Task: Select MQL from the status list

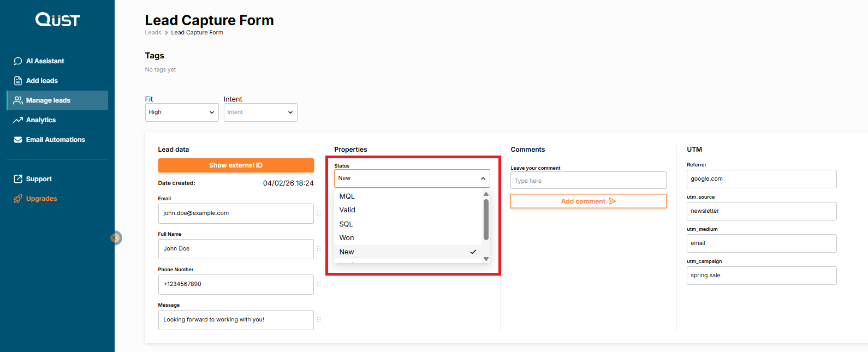Action: pos(347,196)
